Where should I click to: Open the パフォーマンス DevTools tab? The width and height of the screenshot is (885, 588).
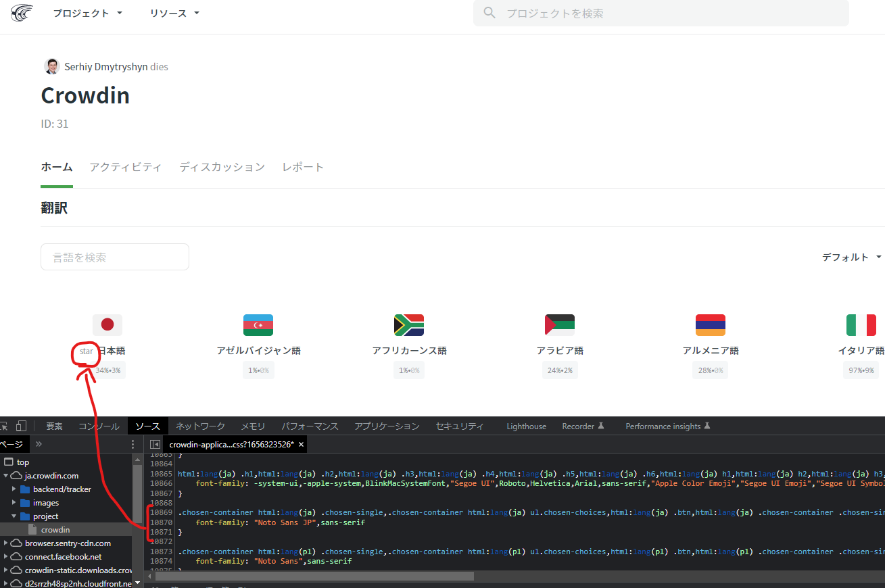click(310, 426)
